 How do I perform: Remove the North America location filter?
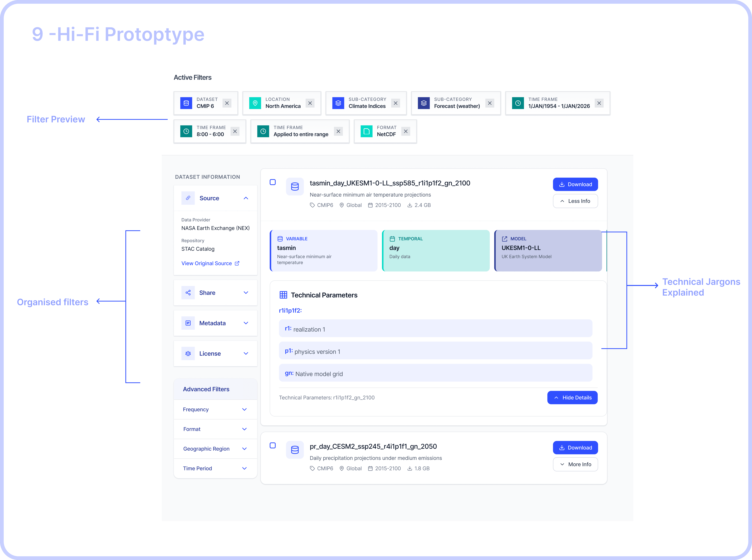(310, 103)
